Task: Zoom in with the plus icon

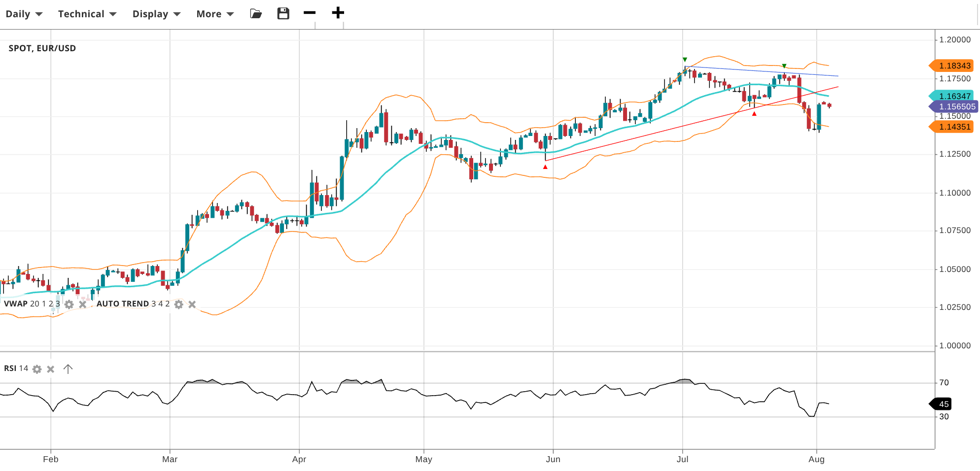Action: tap(338, 13)
